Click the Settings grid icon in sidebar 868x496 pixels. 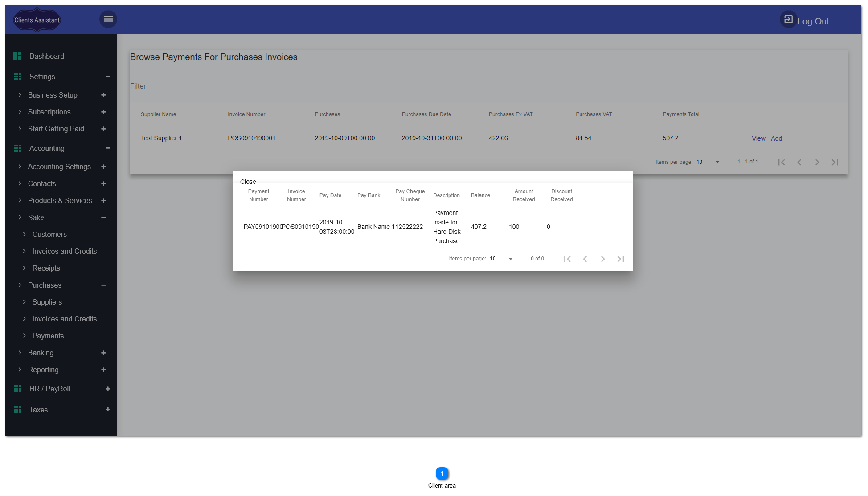17,77
